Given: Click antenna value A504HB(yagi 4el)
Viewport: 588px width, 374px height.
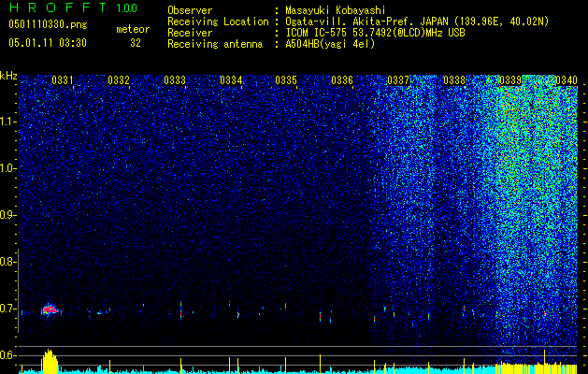Looking at the screenshot, I should tap(330, 44).
